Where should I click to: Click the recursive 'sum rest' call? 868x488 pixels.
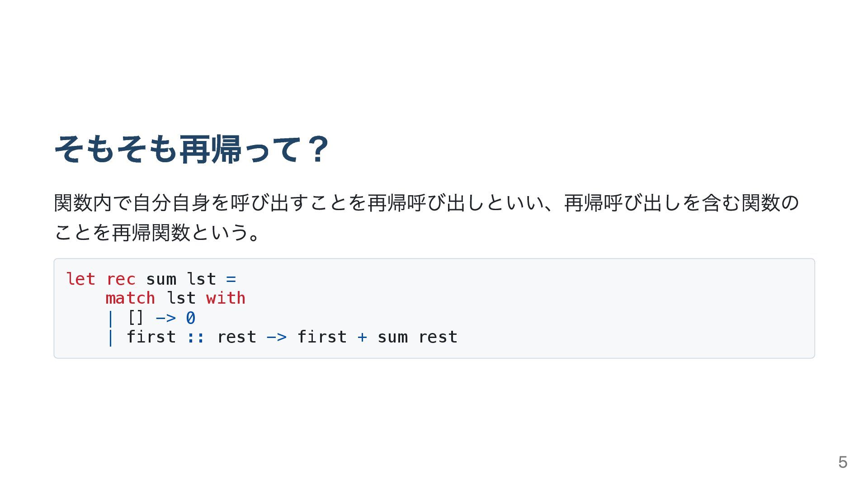(x=417, y=337)
